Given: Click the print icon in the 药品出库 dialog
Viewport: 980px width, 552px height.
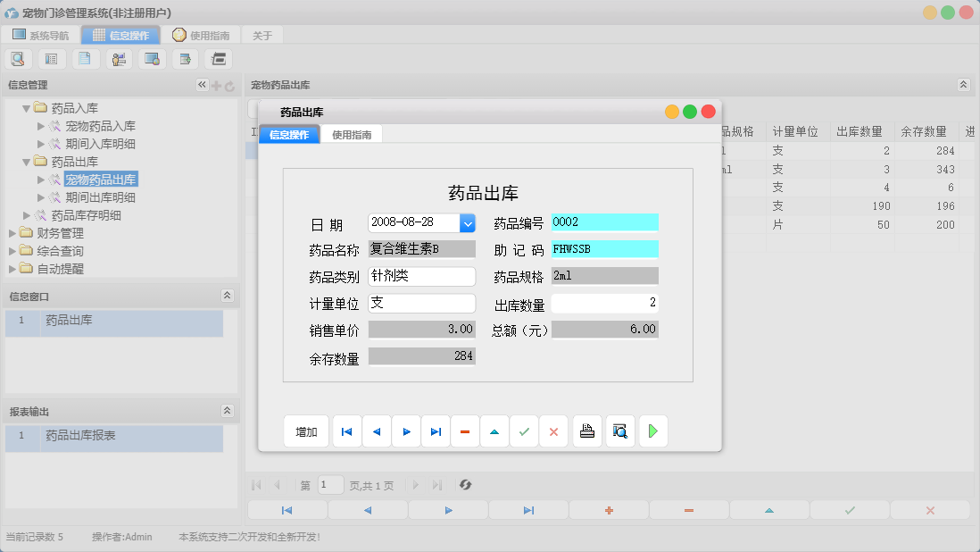Looking at the screenshot, I should [586, 431].
